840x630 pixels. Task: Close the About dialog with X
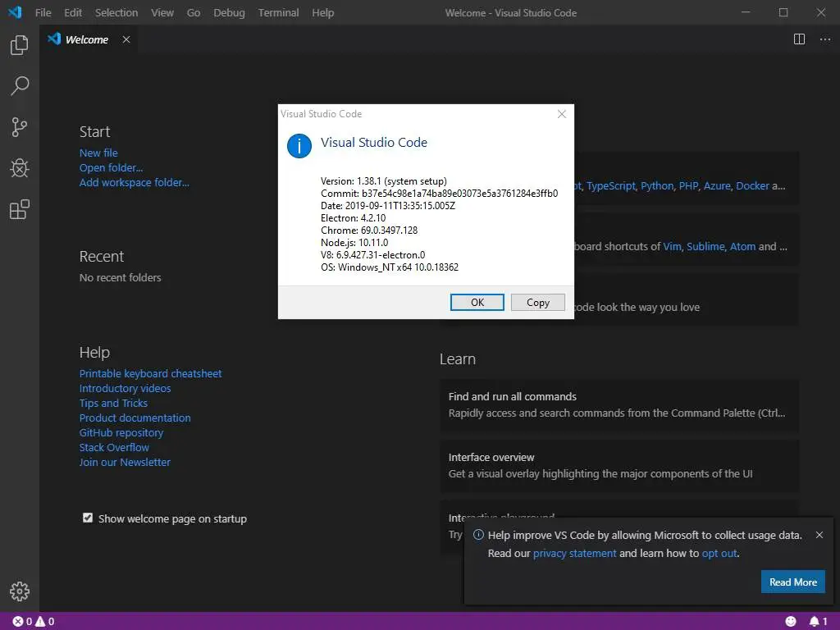561,114
